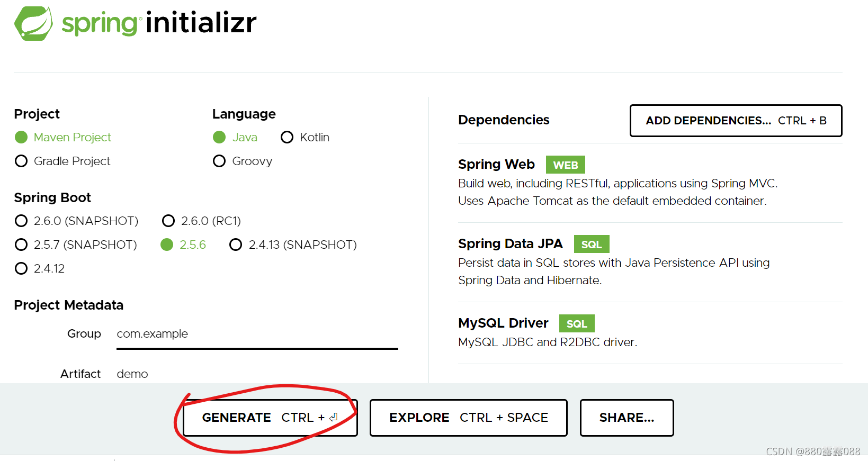Select Gradle Project

pyautogui.click(x=21, y=161)
